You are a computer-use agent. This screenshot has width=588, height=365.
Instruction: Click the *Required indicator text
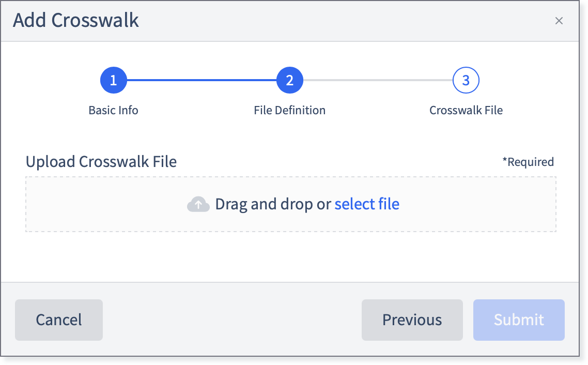pyautogui.click(x=528, y=162)
